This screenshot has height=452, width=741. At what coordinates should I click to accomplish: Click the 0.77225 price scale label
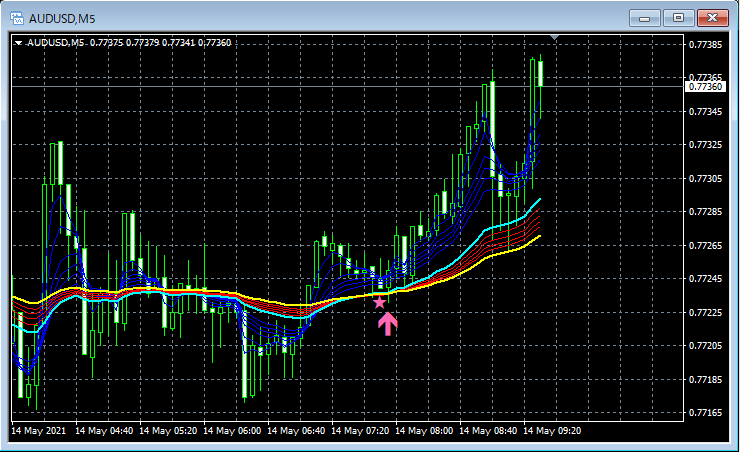click(x=705, y=313)
